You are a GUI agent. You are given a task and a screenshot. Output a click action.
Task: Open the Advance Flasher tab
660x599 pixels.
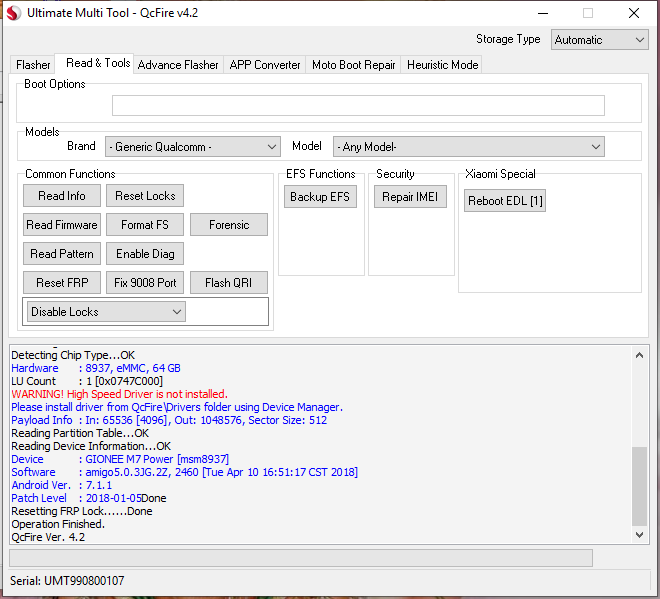(x=178, y=65)
